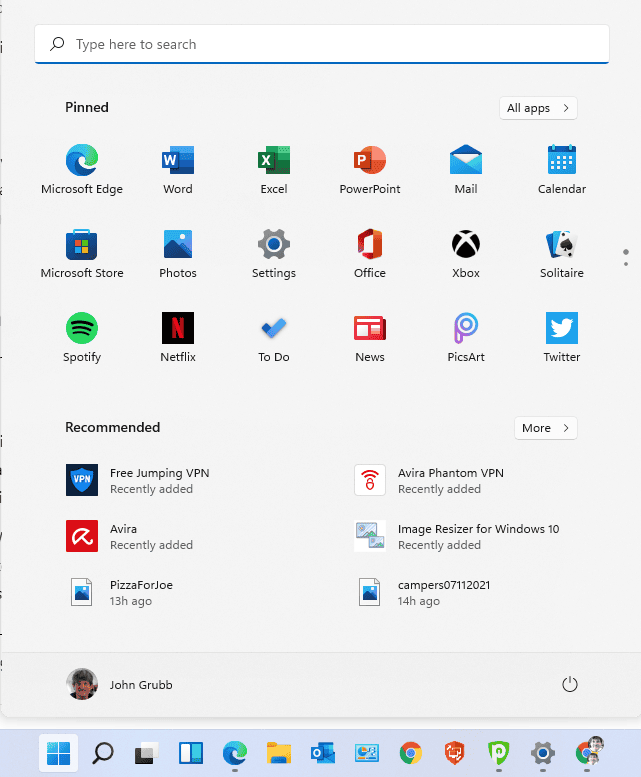The width and height of the screenshot is (641, 777).
Task: Launch the Photos app
Action: click(178, 254)
